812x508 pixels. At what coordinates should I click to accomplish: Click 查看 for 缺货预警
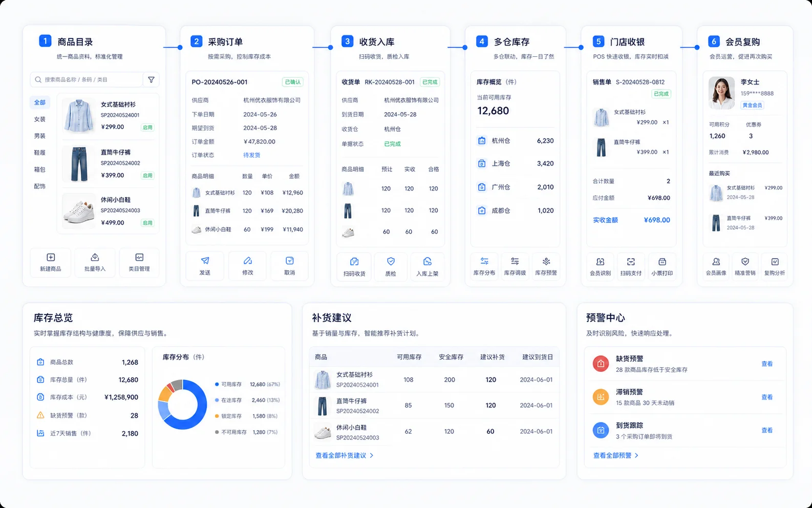(767, 364)
